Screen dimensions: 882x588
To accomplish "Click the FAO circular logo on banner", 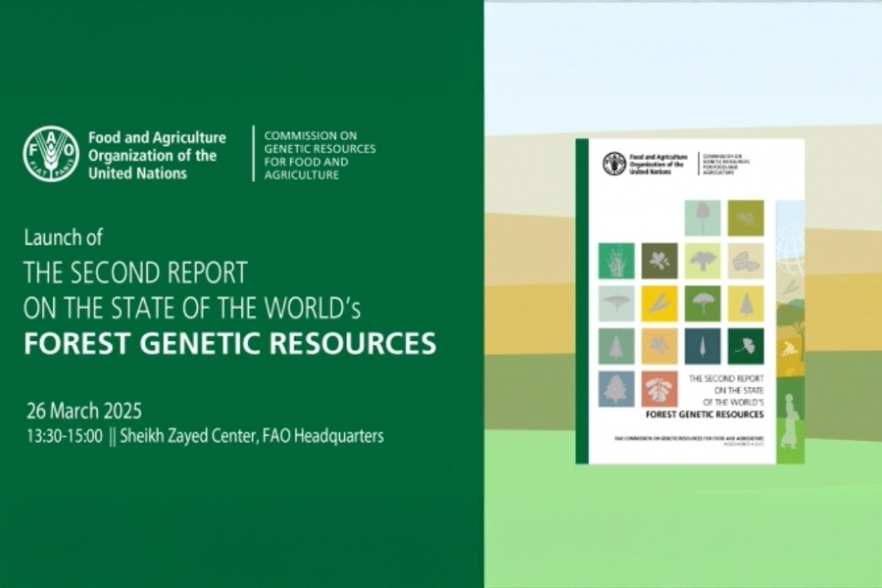I will (x=51, y=154).
